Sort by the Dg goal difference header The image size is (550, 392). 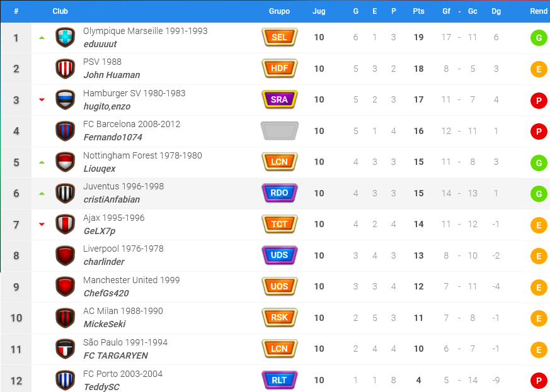[x=496, y=11]
